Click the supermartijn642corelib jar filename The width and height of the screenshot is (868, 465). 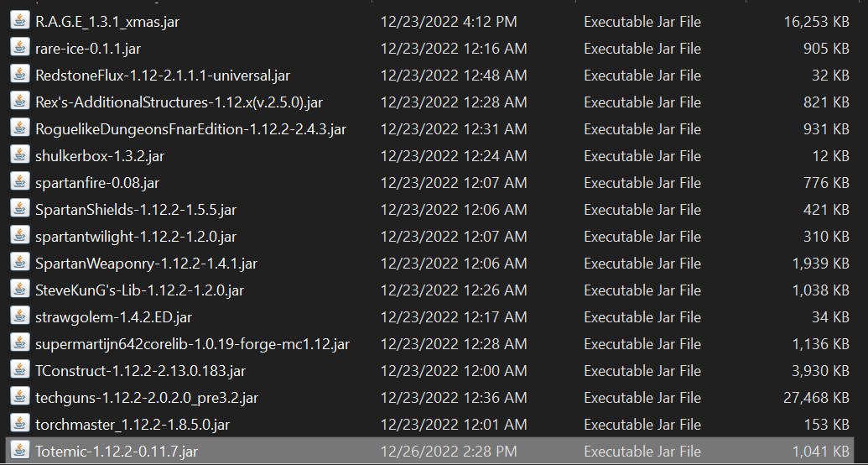(192, 344)
